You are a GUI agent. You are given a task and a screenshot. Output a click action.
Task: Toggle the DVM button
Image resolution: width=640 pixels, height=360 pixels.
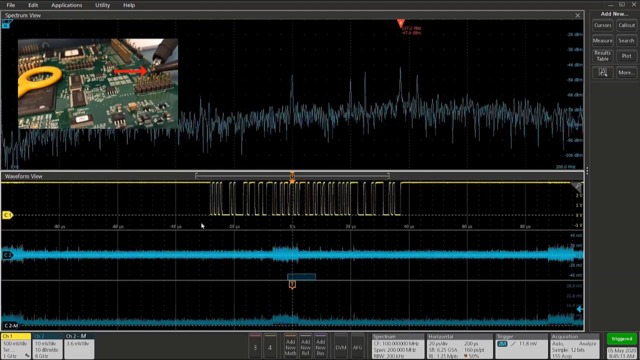coord(341,347)
